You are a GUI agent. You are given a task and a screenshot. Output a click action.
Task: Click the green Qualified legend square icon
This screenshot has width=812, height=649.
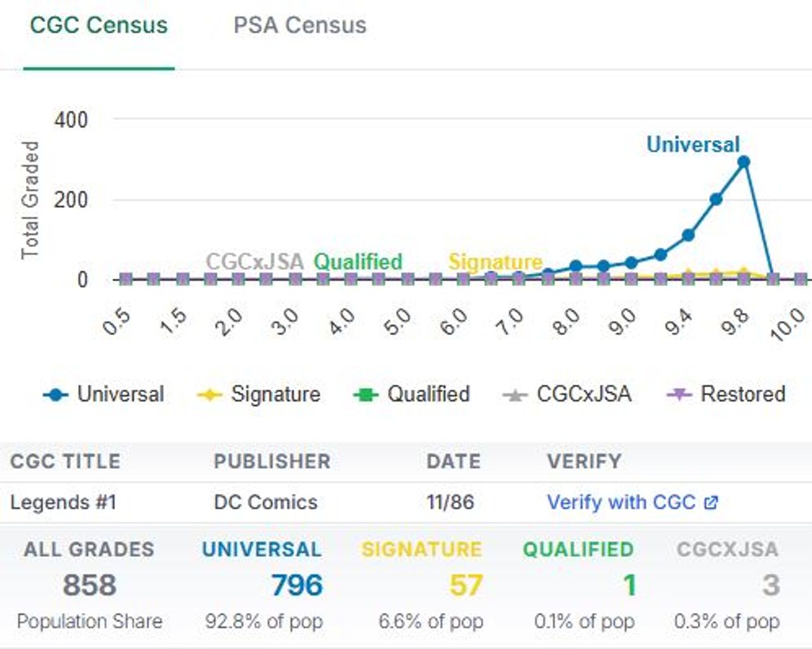[x=365, y=395]
